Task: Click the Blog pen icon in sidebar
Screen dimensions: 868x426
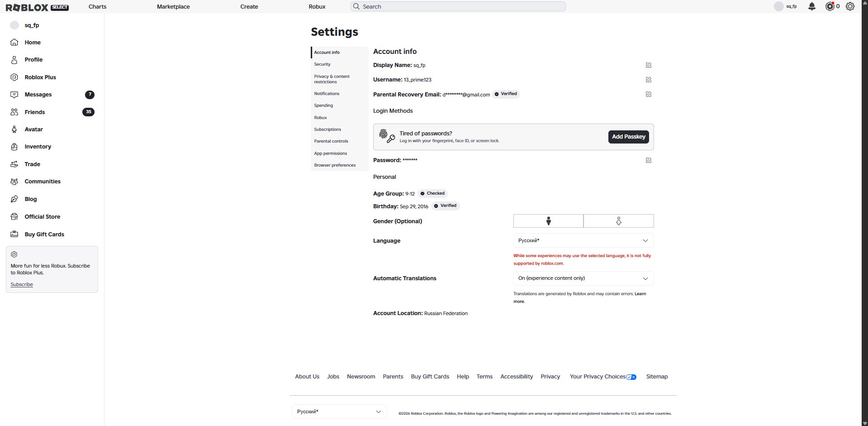Action: click(x=14, y=199)
